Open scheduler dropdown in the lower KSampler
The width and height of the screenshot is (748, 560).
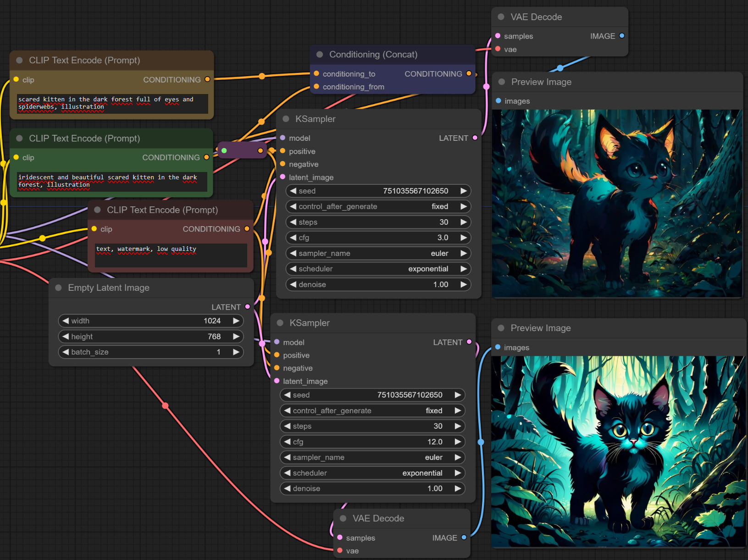[x=372, y=473]
